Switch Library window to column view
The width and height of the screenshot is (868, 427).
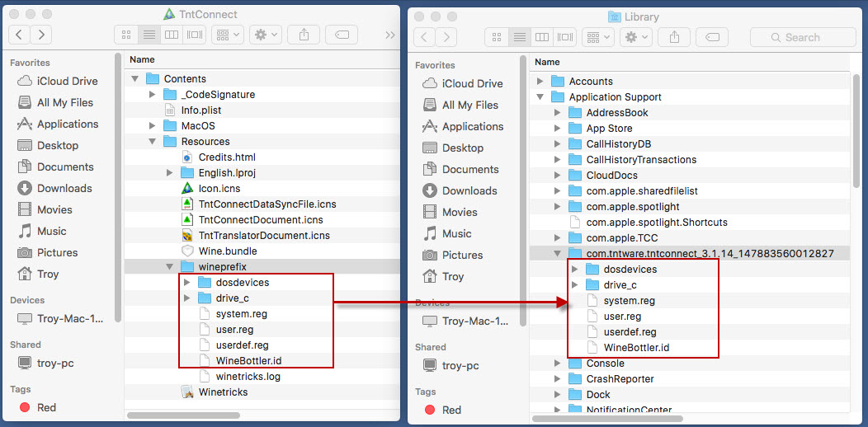coord(542,37)
